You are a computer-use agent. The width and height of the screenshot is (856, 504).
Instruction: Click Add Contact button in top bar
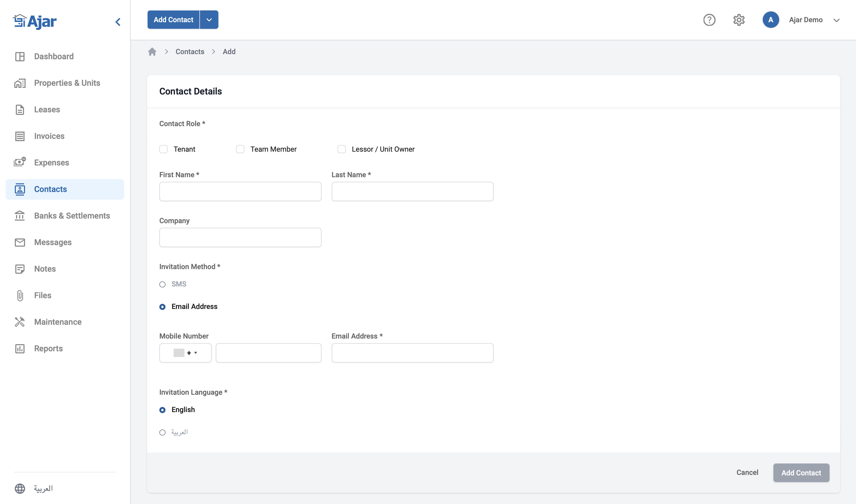[173, 20]
